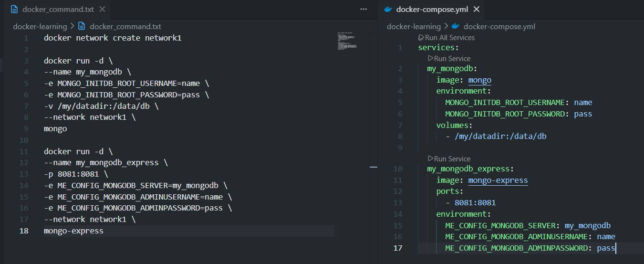Click 'services:' key in compose file
The image size is (644, 264).
(438, 47)
